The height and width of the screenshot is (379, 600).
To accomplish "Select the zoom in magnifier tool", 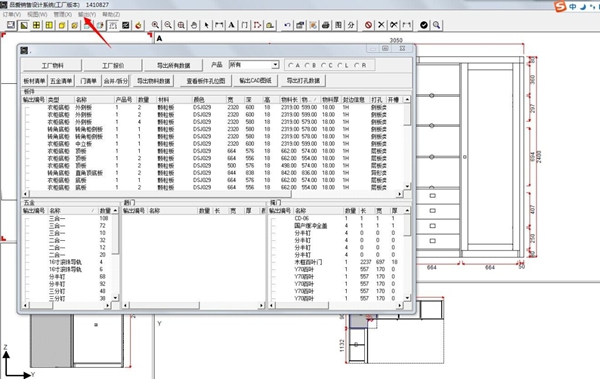I will click(x=155, y=25).
